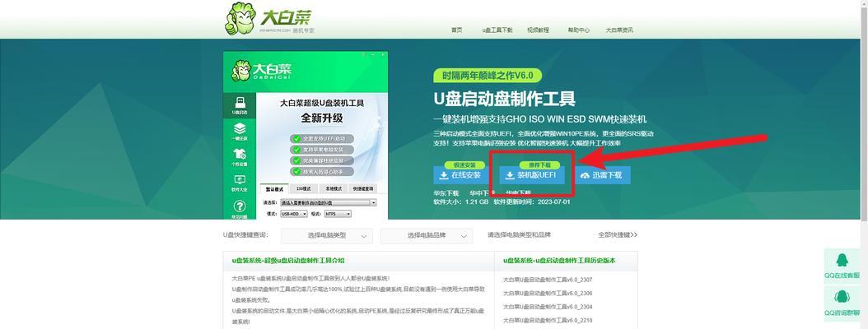Click the 全新升级 banner text in the app preview

[322, 118]
